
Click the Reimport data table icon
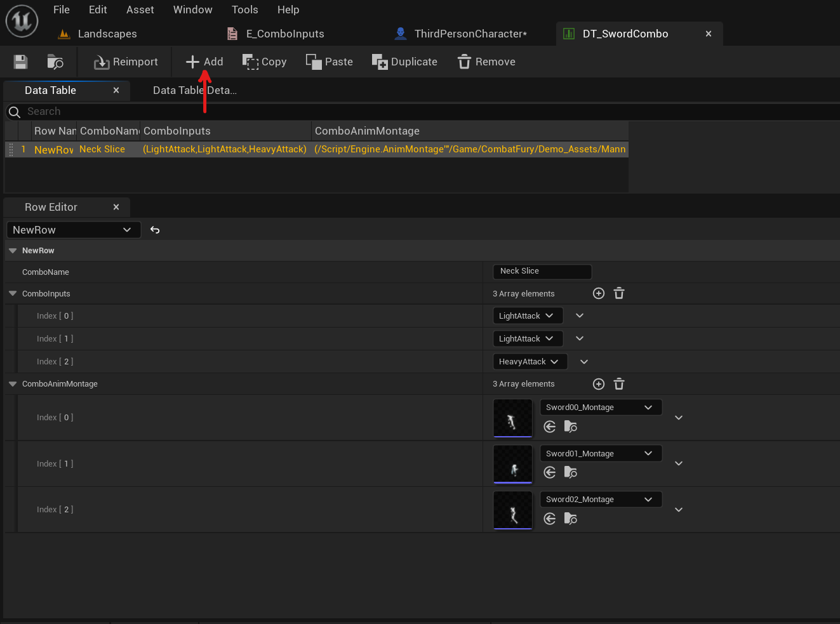124,62
